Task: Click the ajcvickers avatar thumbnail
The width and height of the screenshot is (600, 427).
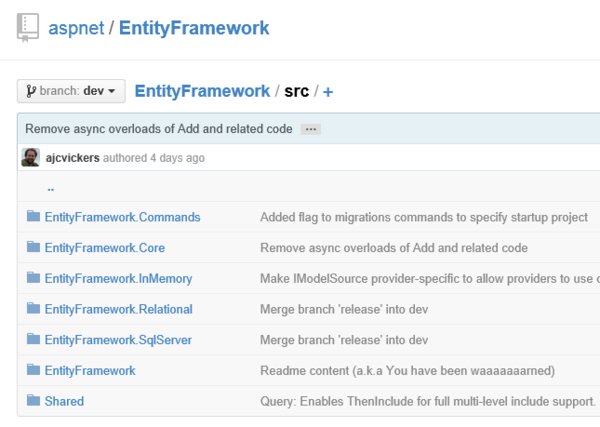Action: (31, 157)
